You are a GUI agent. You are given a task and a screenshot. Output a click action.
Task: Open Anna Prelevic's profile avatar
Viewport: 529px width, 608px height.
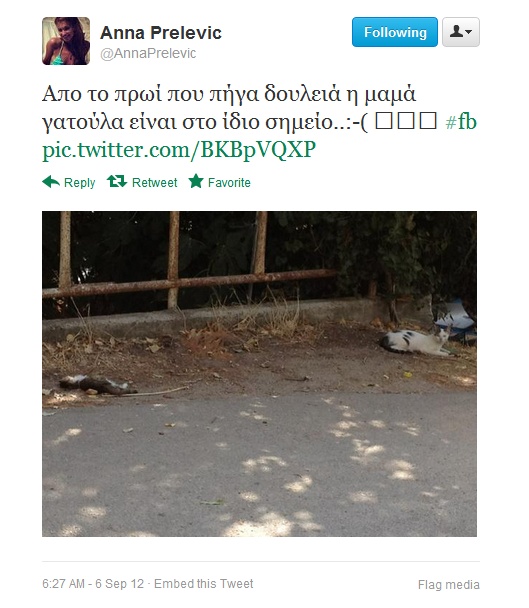pyautogui.click(x=66, y=41)
